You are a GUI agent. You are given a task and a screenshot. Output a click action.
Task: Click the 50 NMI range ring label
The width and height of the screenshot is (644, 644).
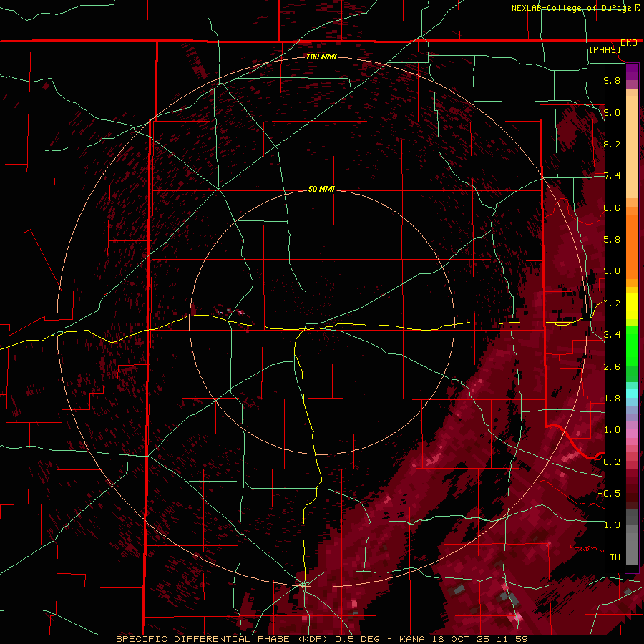click(321, 189)
